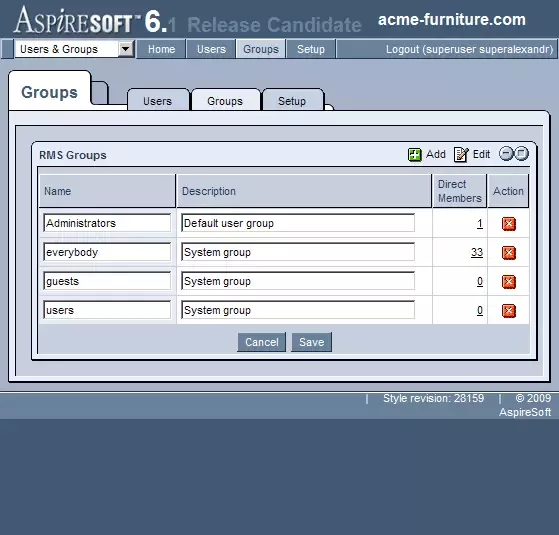The width and height of the screenshot is (559, 535).
Task: Delete the Administrators group
Action: pos(509,224)
